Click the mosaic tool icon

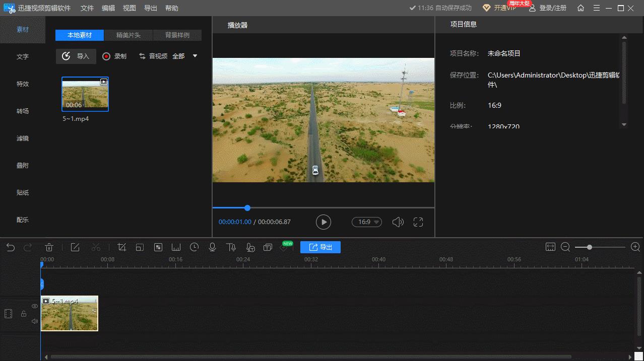(158, 247)
